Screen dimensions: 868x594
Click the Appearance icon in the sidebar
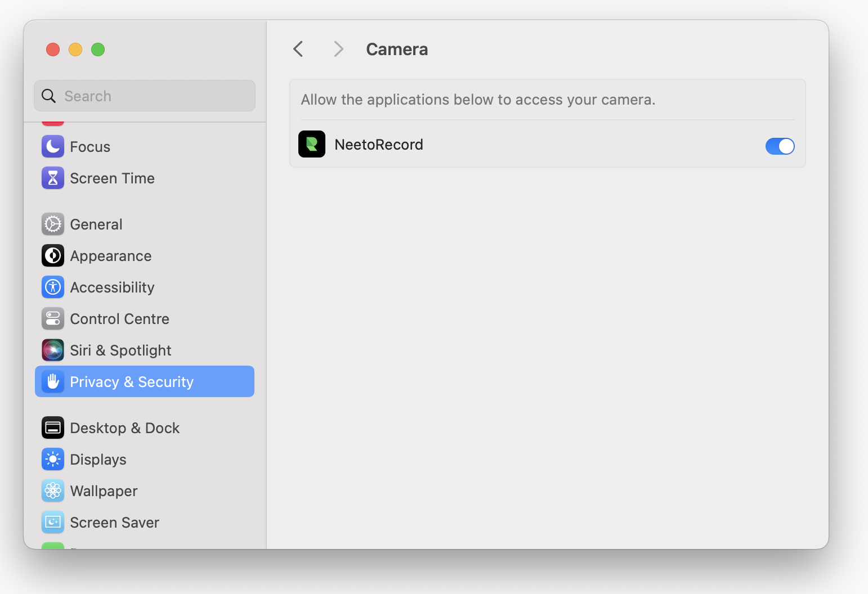[52, 255]
